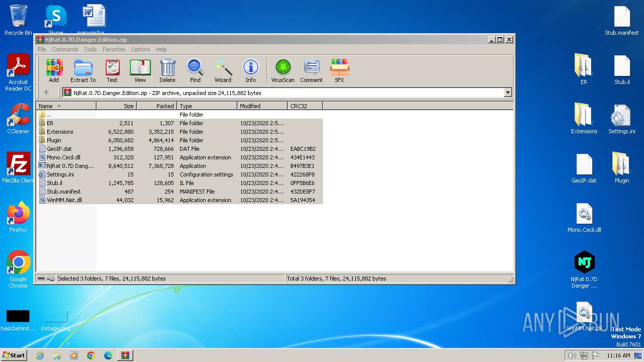
Task: Select Settings.ini file on desktop
Action: pos(622,119)
